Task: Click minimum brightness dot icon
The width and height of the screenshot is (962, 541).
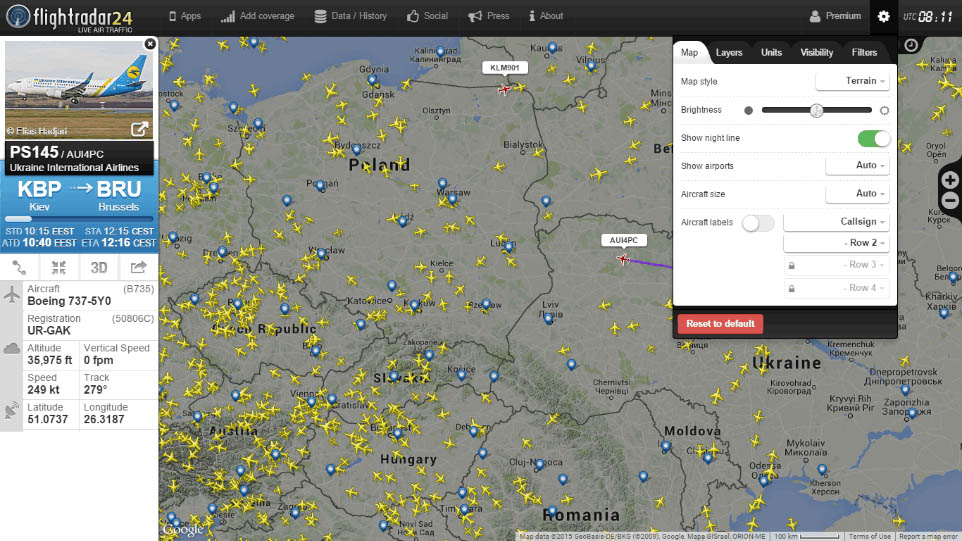Action: tap(748, 110)
